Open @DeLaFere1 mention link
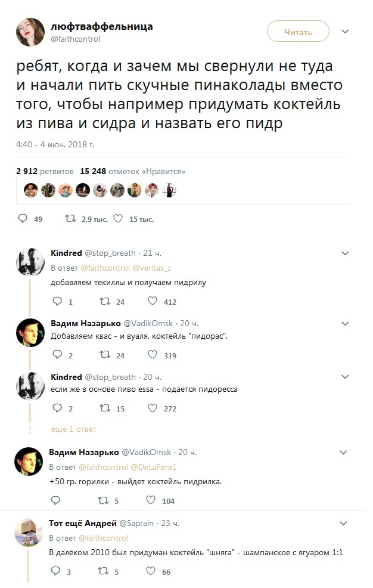The image size is (373, 588). [x=153, y=468]
